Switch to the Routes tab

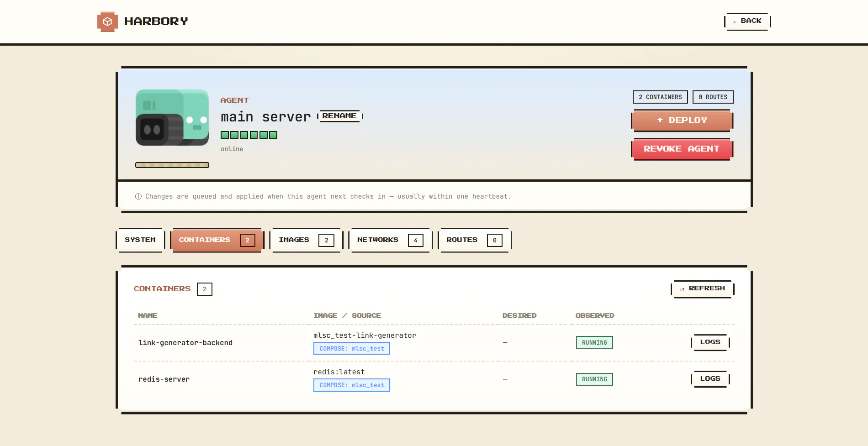pyautogui.click(x=475, y=240)
